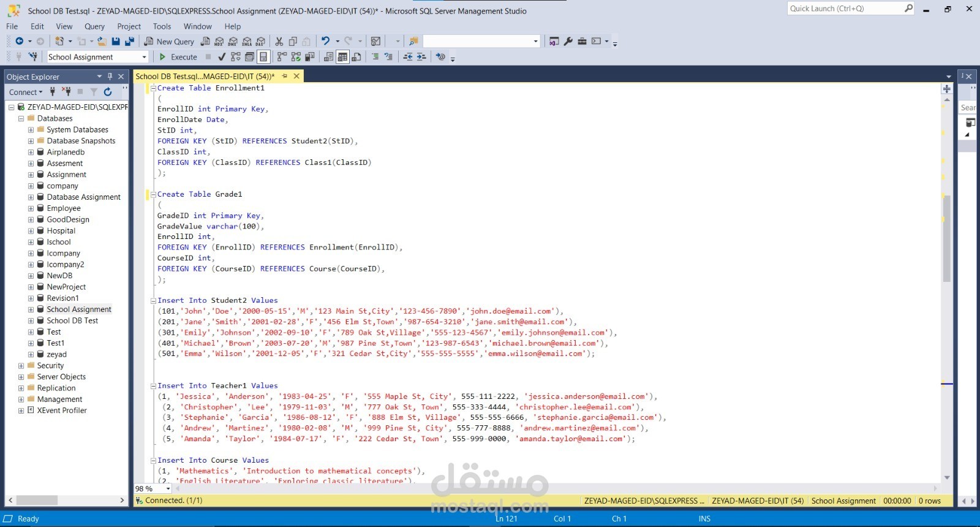Click Object Explorer Refresh icon
This screenshot has height=527, width=980.
coord(108,92)
